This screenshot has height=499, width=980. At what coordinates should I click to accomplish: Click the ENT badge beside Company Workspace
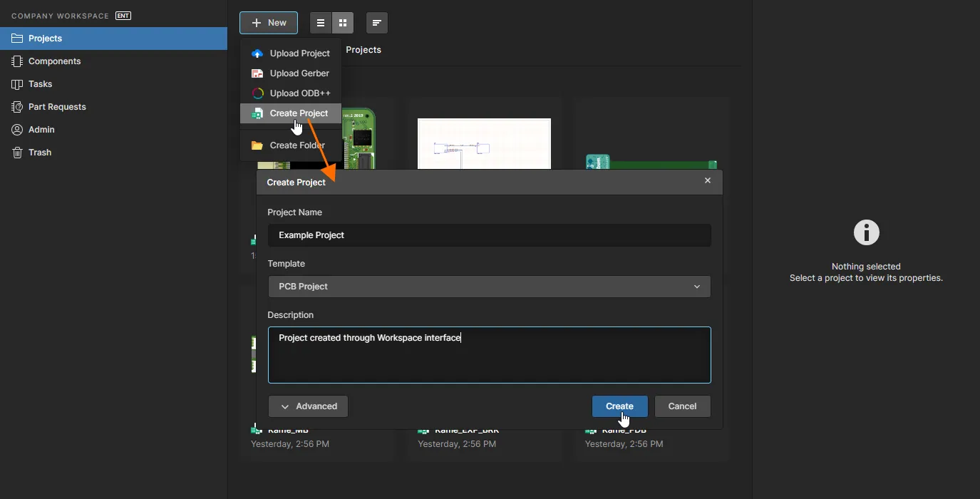pyautogui.click(x=123, y=16)
